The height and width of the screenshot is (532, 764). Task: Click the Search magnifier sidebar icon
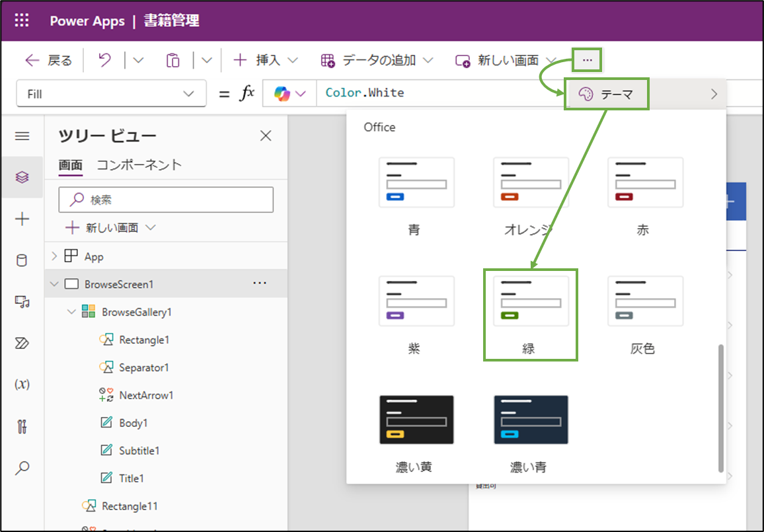coord(22,468)
